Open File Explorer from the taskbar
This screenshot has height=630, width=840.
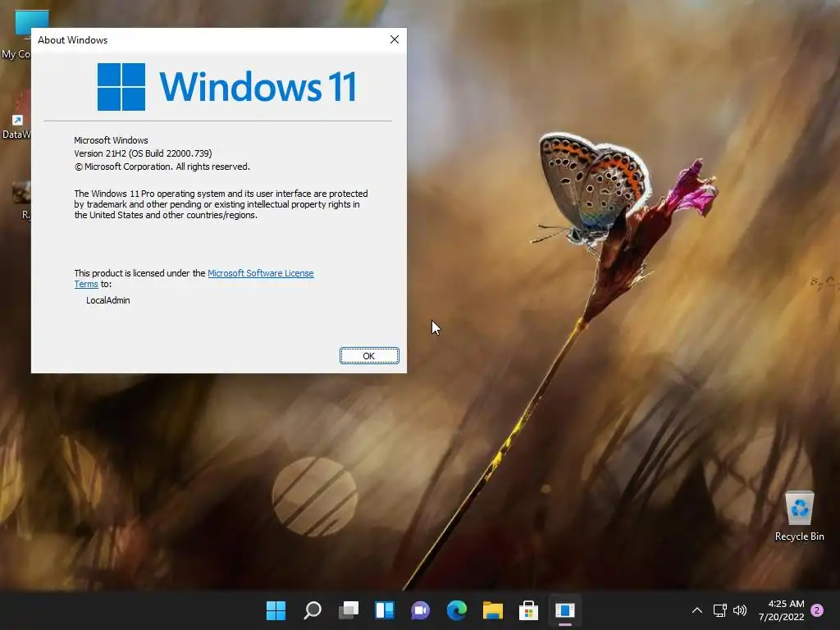click(492, 610)
